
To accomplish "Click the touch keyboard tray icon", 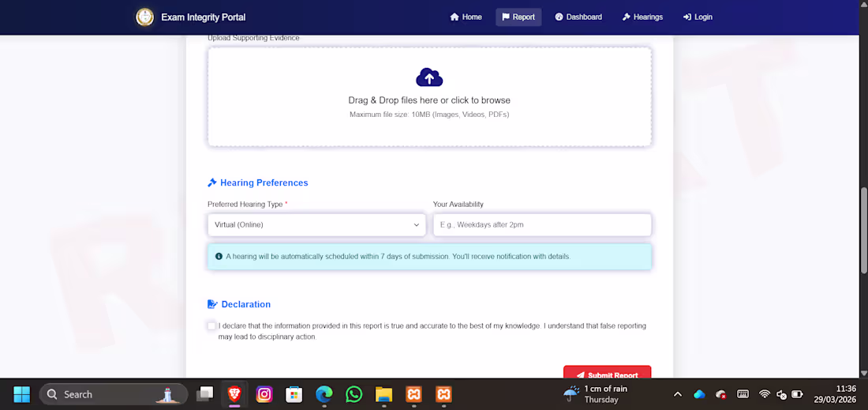I will tap(743, 394).
